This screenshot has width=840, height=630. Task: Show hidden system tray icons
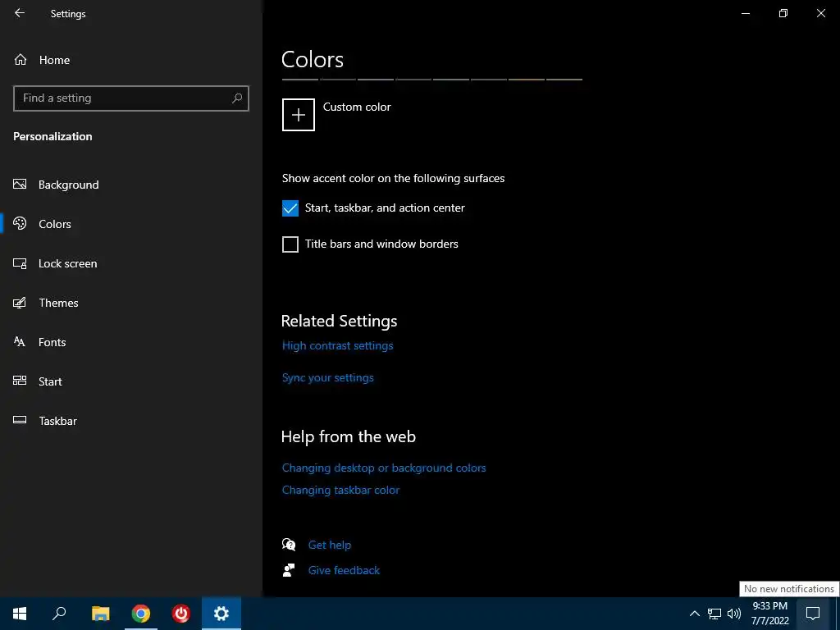pos(694,614)
